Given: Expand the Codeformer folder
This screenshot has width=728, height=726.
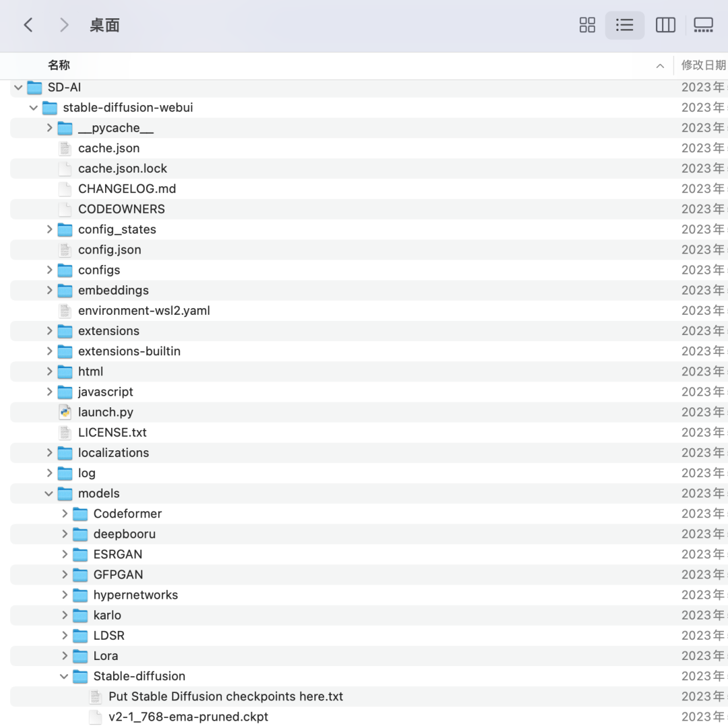Looking at the screenshot, I should click(65, 514).
